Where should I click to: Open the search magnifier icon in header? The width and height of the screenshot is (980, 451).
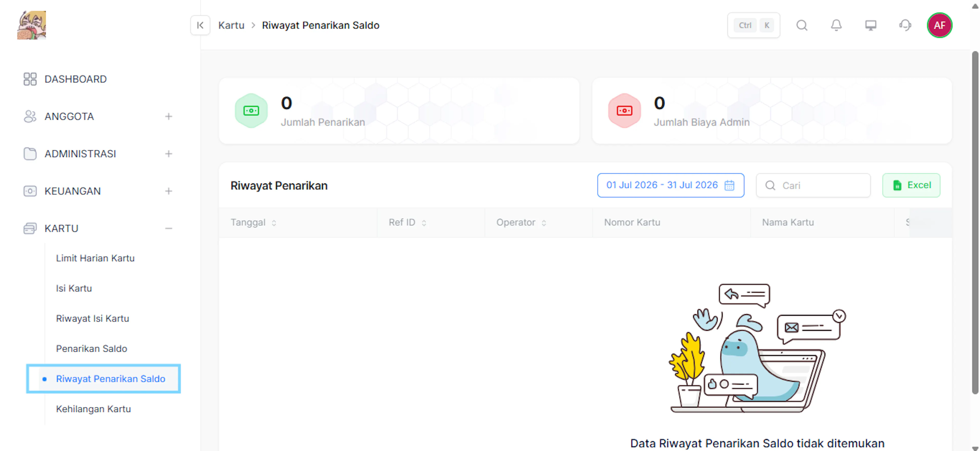(802, 25)
